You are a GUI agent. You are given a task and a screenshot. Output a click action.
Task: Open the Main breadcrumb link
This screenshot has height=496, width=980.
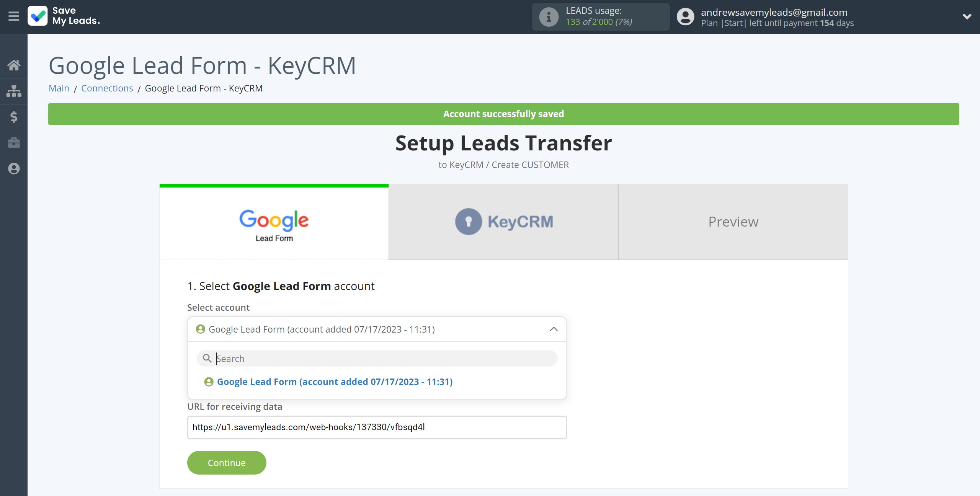click(59, 88)
